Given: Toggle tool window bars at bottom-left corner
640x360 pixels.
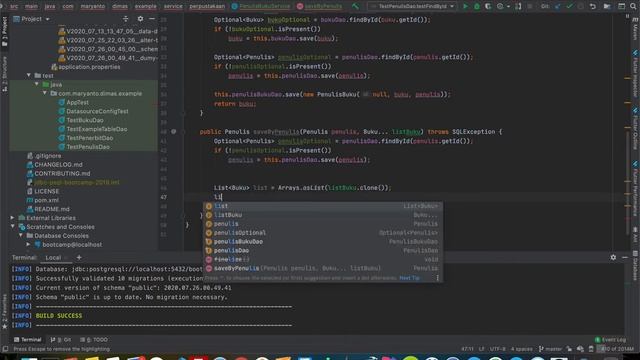Looking at the screenshot, I should click(5, 349).
